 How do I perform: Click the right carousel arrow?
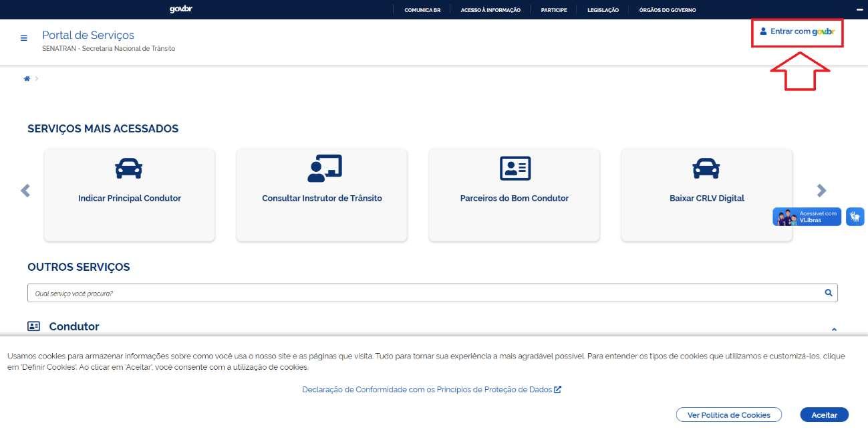821,190
